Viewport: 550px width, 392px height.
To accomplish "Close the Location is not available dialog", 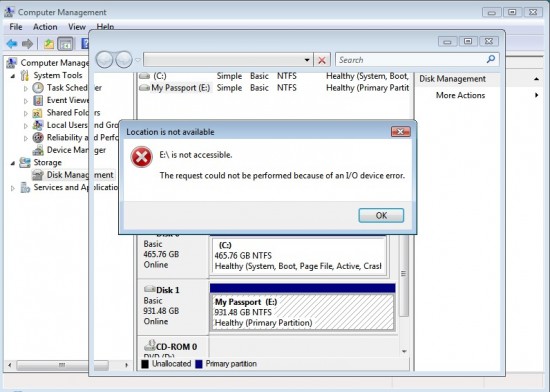I will (401, 131).
